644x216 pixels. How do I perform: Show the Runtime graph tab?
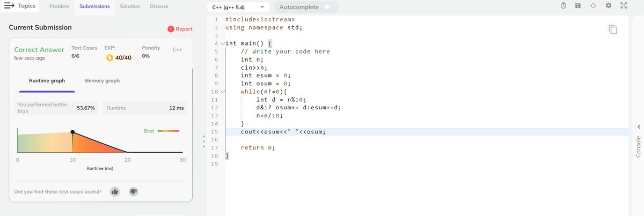point(47,80)
